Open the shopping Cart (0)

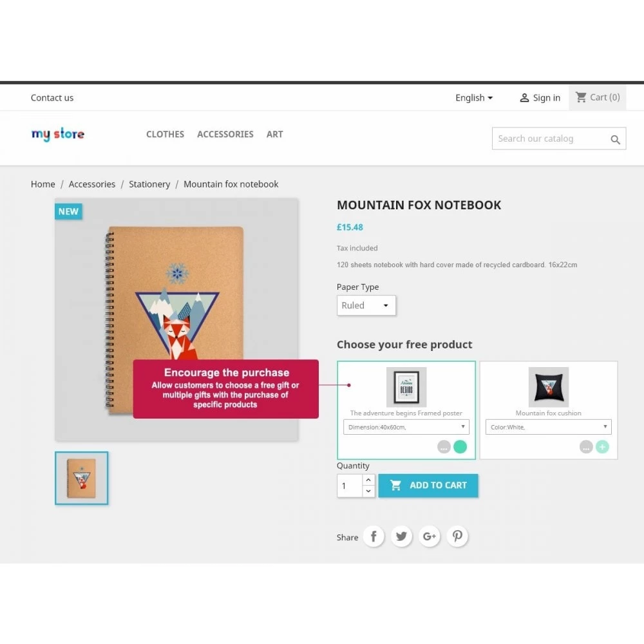[x=597, y=97]
